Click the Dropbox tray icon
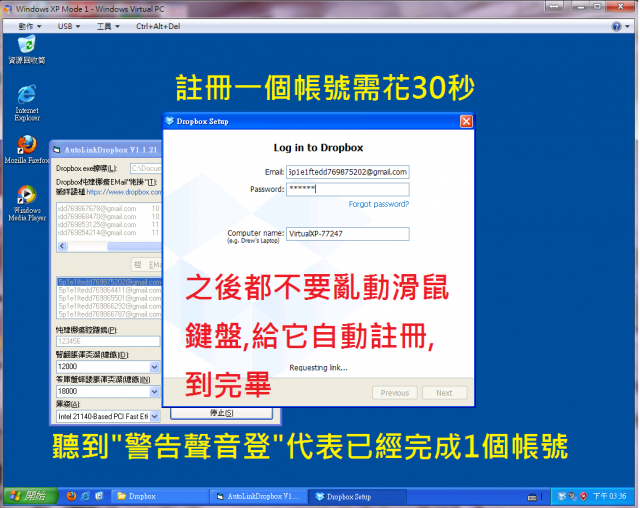The width and height of the screenshot is (640, 508). click(562, 496)
